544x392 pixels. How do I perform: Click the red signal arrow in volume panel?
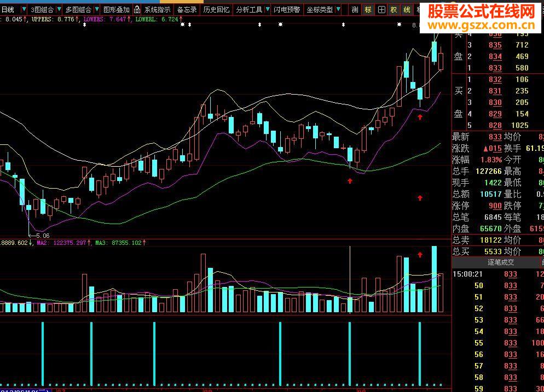[420, 255]
